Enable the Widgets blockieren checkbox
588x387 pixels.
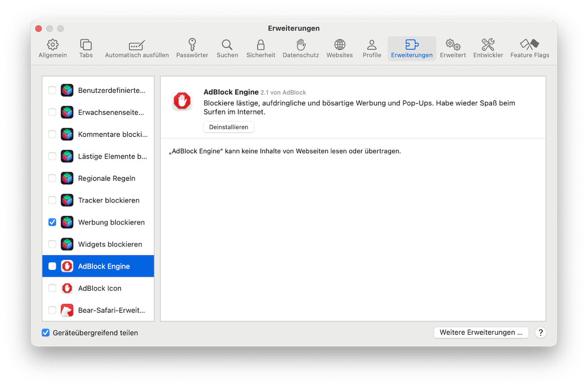tap(52, 244)
